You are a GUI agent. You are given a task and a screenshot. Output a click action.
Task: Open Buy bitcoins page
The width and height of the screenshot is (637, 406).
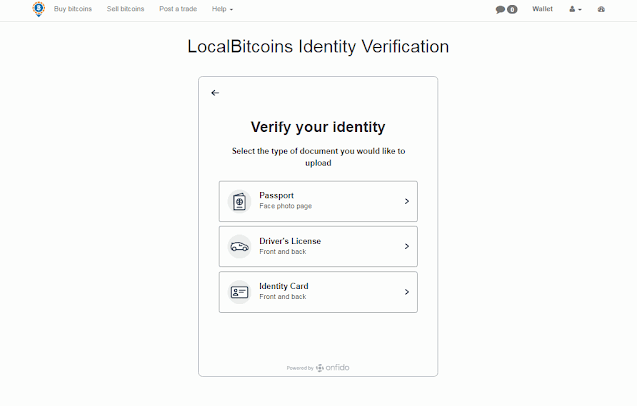(73, 9)
